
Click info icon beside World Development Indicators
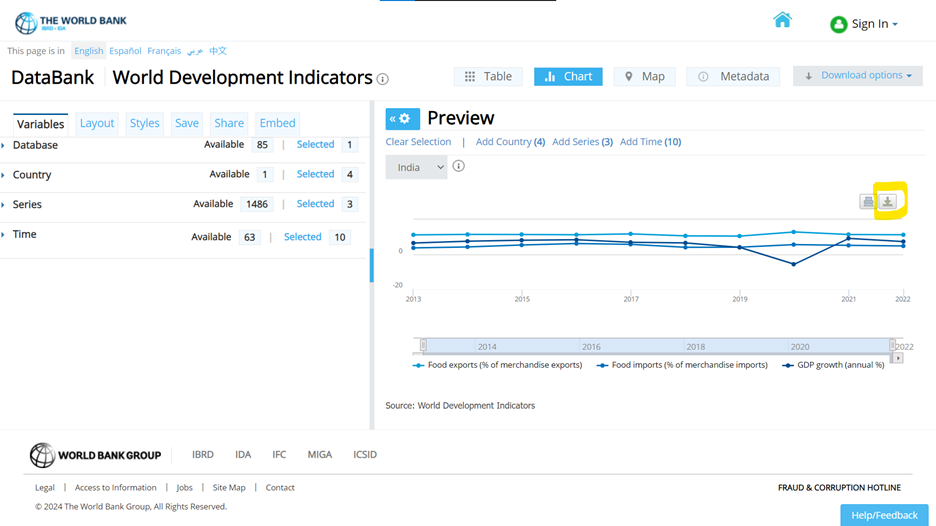(382, 79)
